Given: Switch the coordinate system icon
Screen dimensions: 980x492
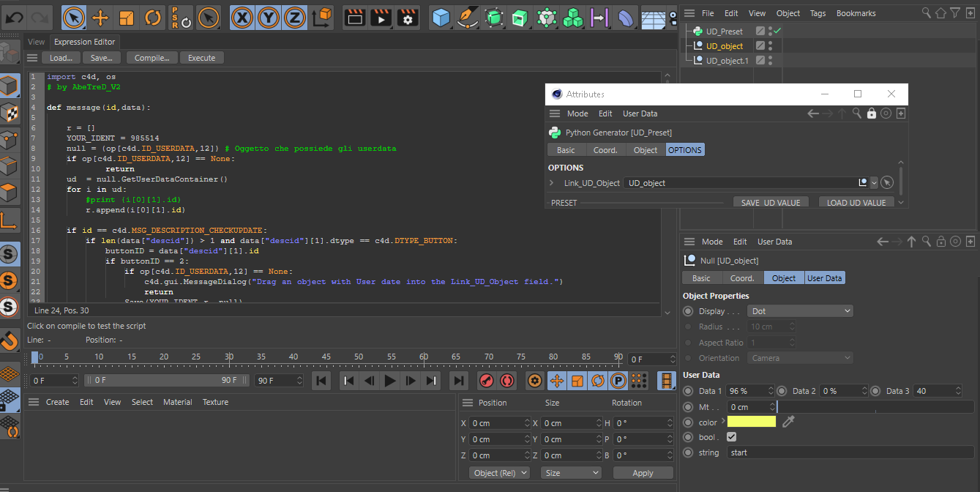Looking at the screenshot, I should (321, 17).
